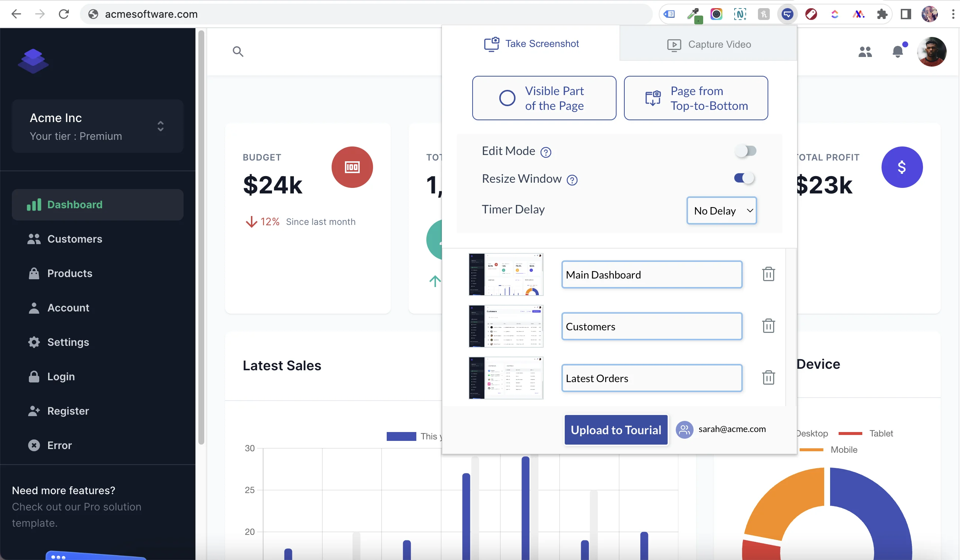Click the sarah@acme.com account label
The width and height of the screenshot is (960, 560).
pyautogui.click(x=732, y=429)
